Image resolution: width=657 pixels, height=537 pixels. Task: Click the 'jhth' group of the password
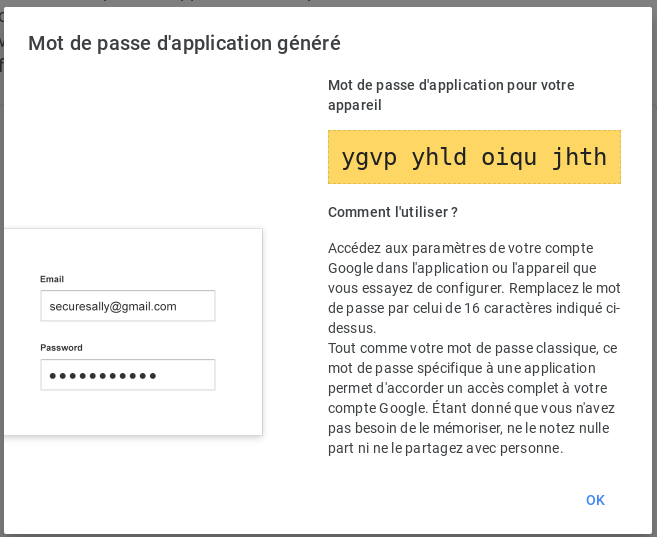[x=579, y=157]
